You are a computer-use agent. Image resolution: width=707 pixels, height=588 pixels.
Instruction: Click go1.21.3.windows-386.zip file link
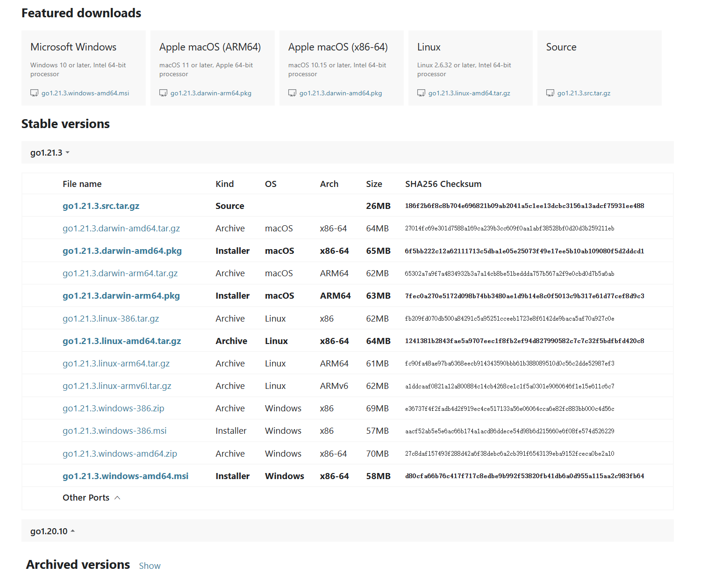(113, 409)
